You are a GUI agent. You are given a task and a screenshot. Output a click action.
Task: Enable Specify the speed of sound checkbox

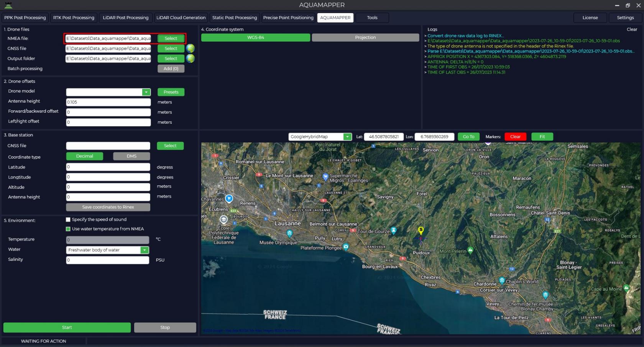(68, 219)
